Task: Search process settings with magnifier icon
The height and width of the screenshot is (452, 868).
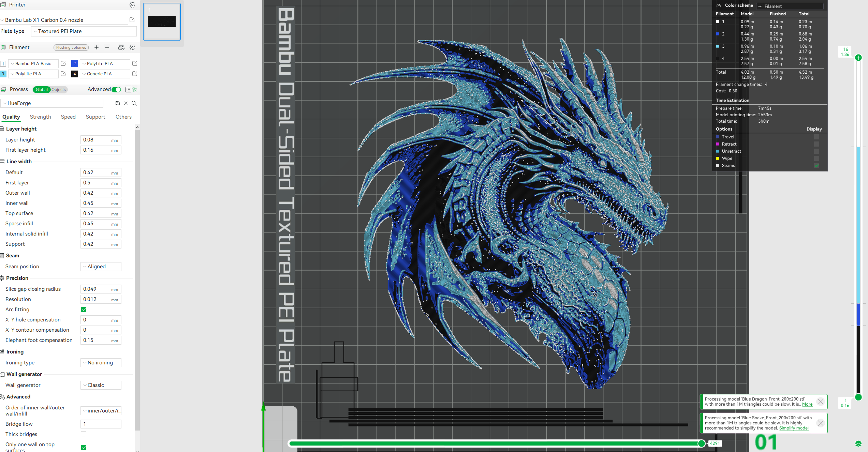Action: coord(134,103)
